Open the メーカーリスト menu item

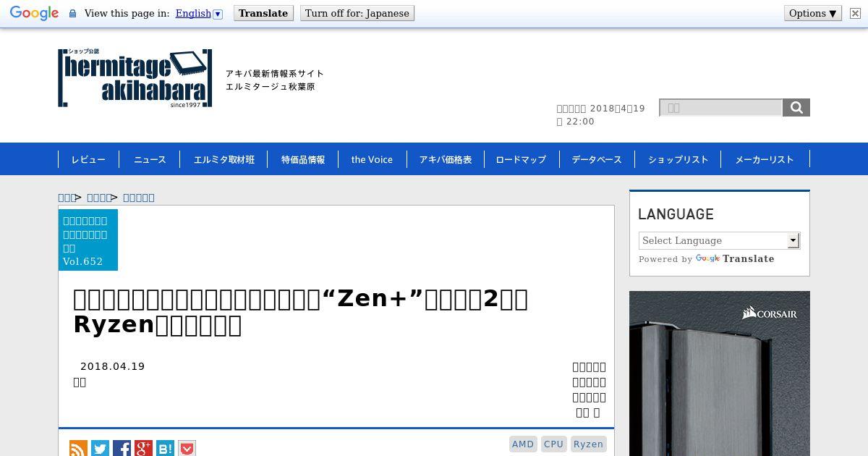[765, 159]
